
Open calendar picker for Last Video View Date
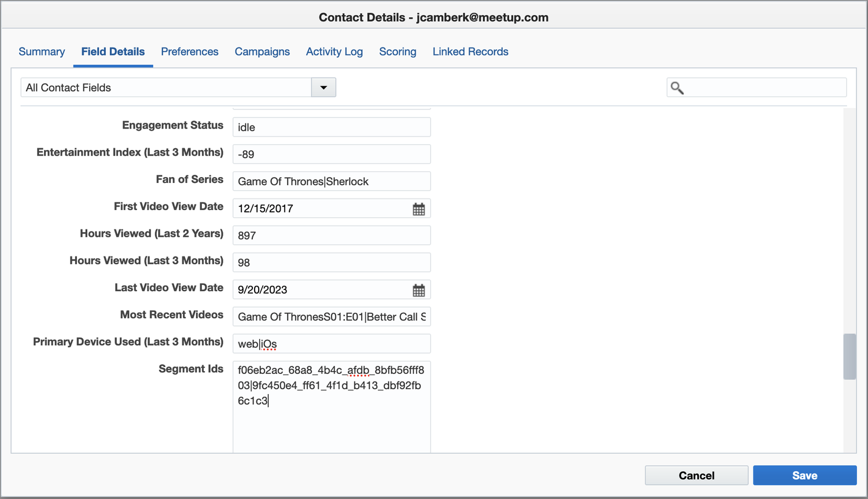[418, 290]
